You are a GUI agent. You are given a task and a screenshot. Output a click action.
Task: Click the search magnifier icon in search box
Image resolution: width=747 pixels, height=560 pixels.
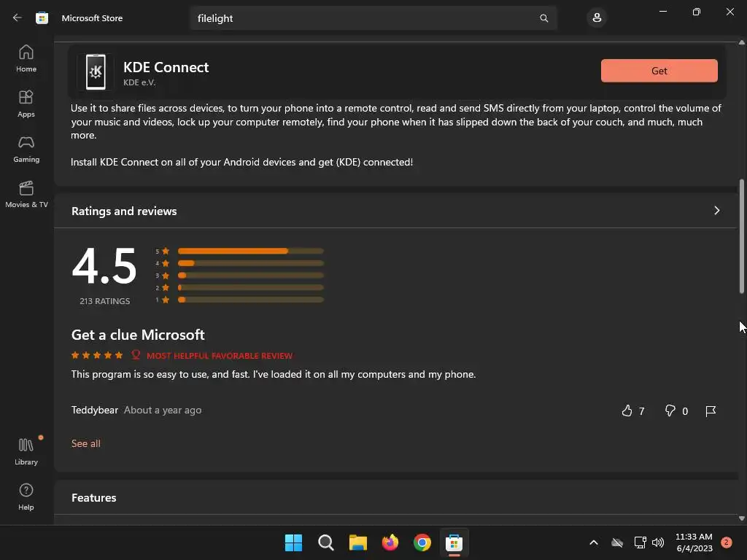pyautogui.click(x=543, y=18)
